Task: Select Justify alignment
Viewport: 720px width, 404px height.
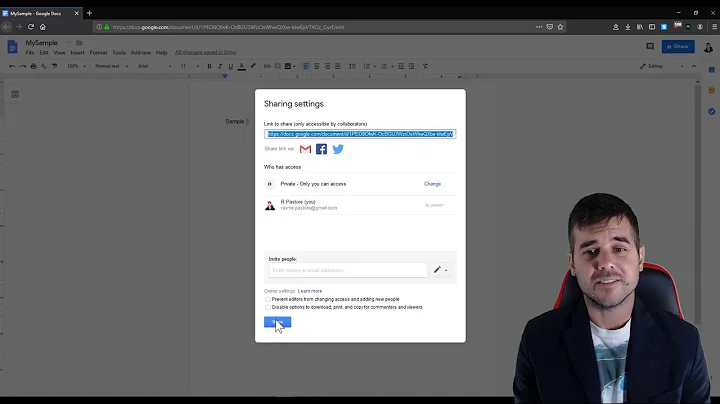Action: tap(338, 66)
